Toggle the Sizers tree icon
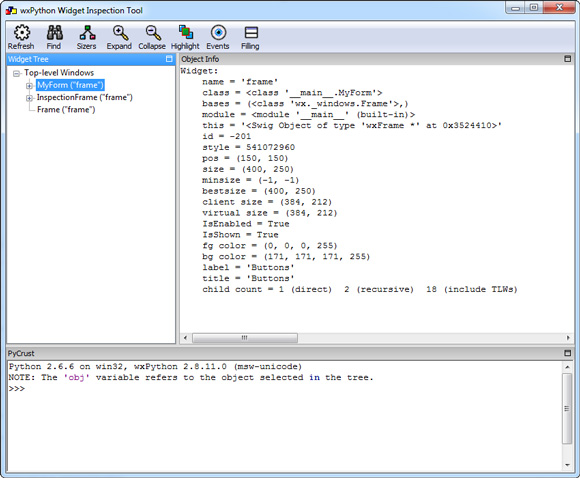The height and width of the screenshot is (478, 580). [87, 33]
